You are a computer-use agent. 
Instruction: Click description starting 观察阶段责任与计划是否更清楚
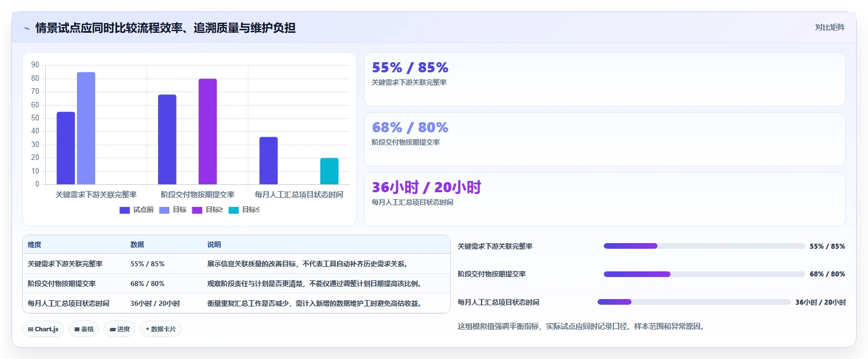pos(315,284)
